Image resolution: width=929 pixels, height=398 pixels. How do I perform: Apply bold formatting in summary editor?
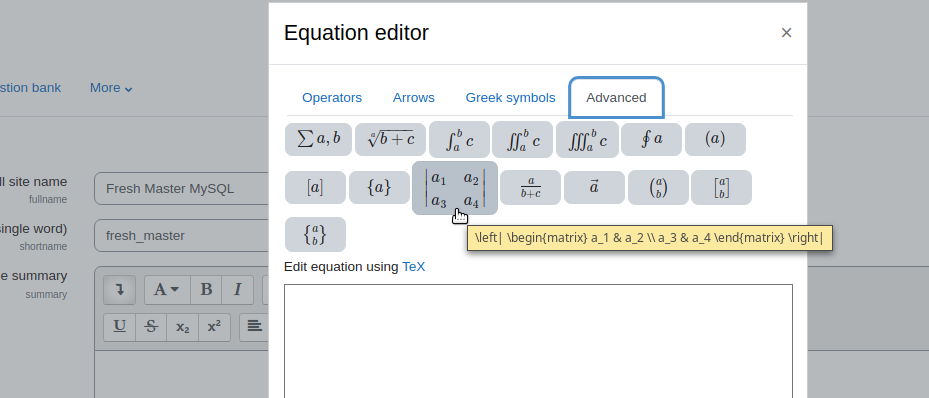point(206,290)
